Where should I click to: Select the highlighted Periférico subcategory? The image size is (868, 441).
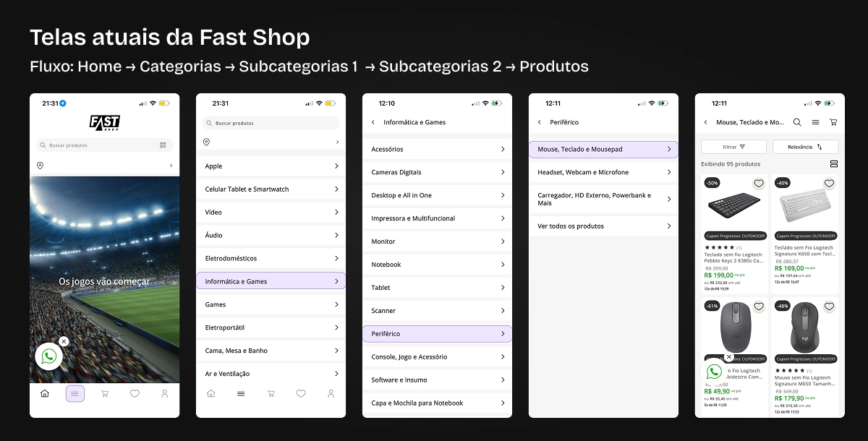[x=437, y=333]
